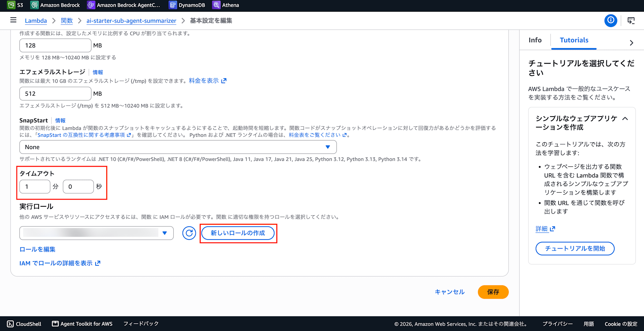Viewport: 644px width, 331px height.
Task: Open the S3 service shortcut icon
Action: 11,5
